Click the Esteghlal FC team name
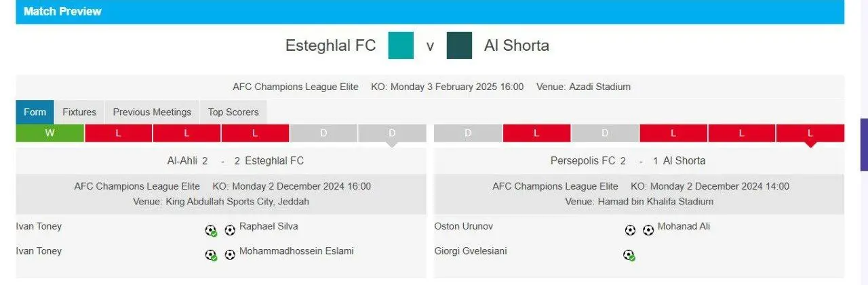 330,46
